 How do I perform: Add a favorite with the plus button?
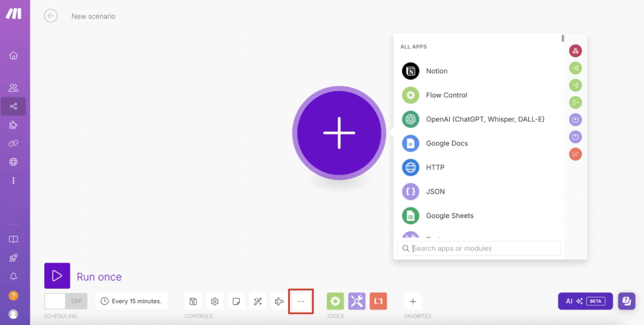(x=412, y=301)
